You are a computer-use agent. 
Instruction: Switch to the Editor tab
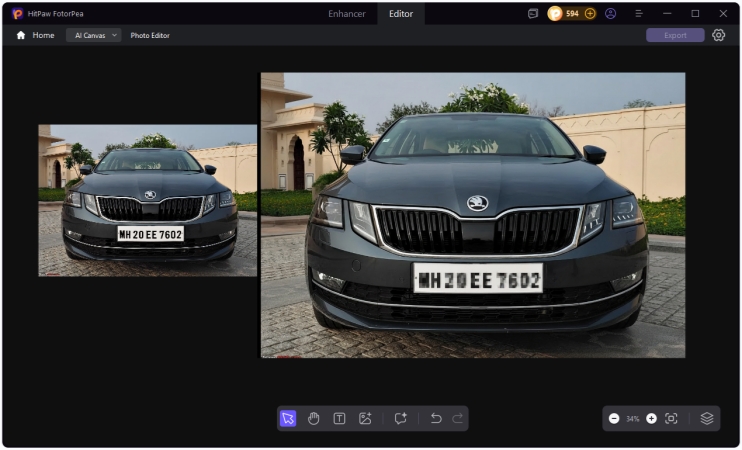tap(401, 14)
